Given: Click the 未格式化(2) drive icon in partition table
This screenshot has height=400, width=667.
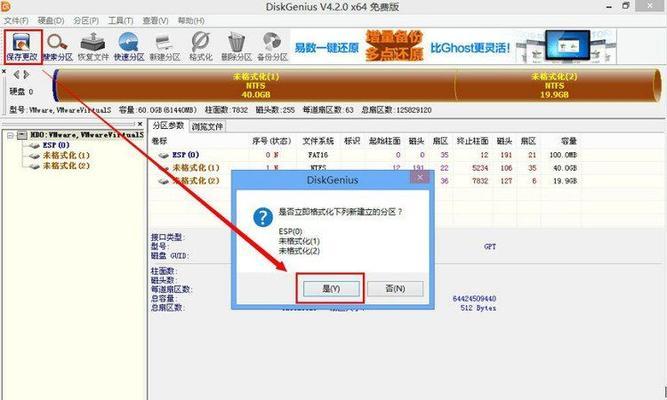Looking at the screenshot, I should pyautogui.click(x=164, y=181).
